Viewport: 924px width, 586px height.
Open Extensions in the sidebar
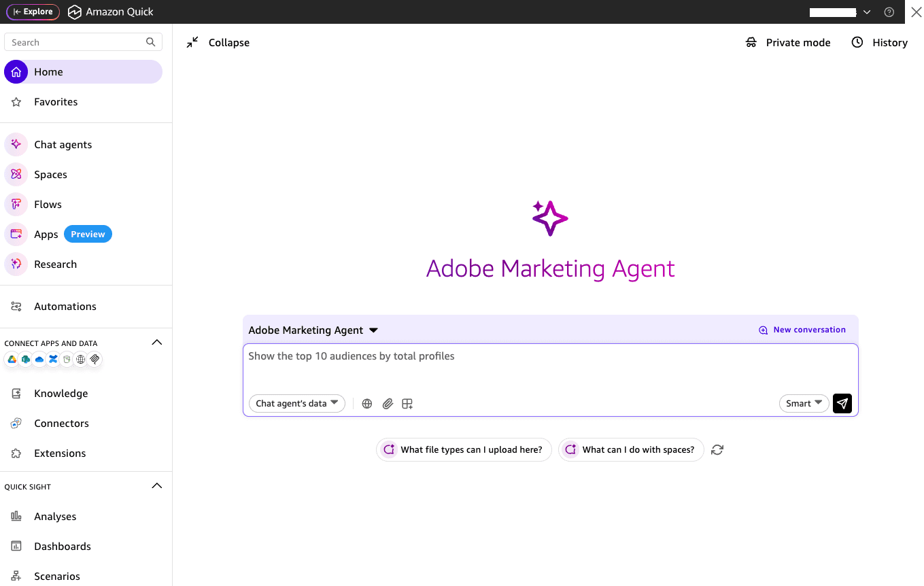click(x=60, y=453)
